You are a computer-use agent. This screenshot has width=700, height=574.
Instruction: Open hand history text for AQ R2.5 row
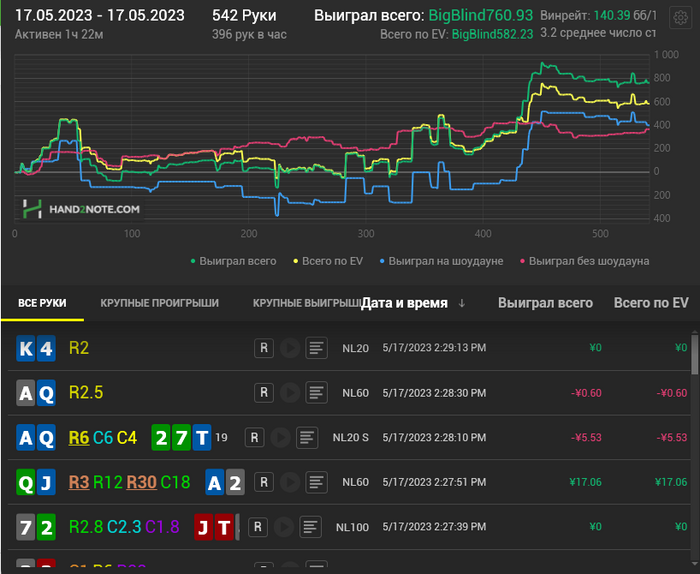pyautogui.click(x=316, y=393)
